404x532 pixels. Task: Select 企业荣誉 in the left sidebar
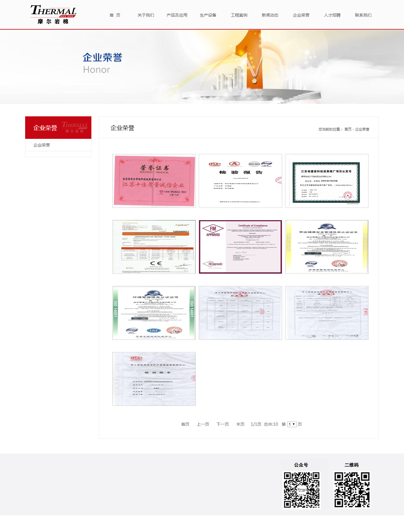(42, 145)
